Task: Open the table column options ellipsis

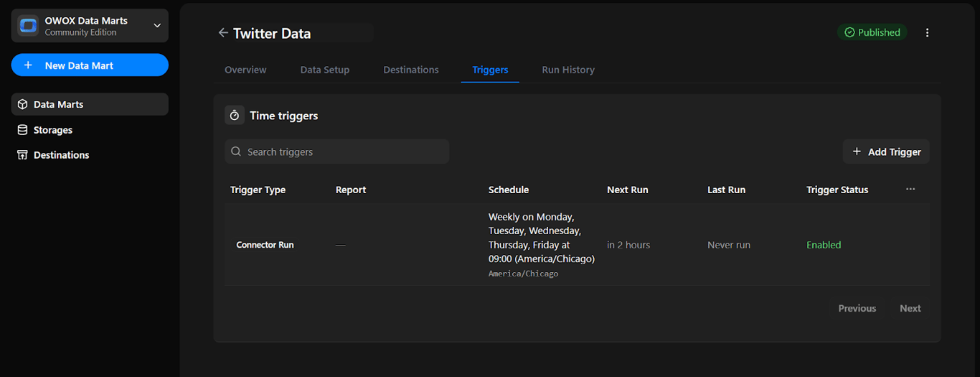Action: (x=910, y=189)
